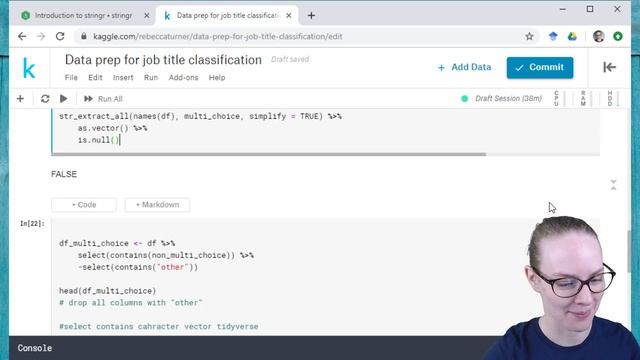Image resolution: width=640 pixels, height=360 pixels.
Task: Click the In[22] cell label
Action: (x=32, y=224)
